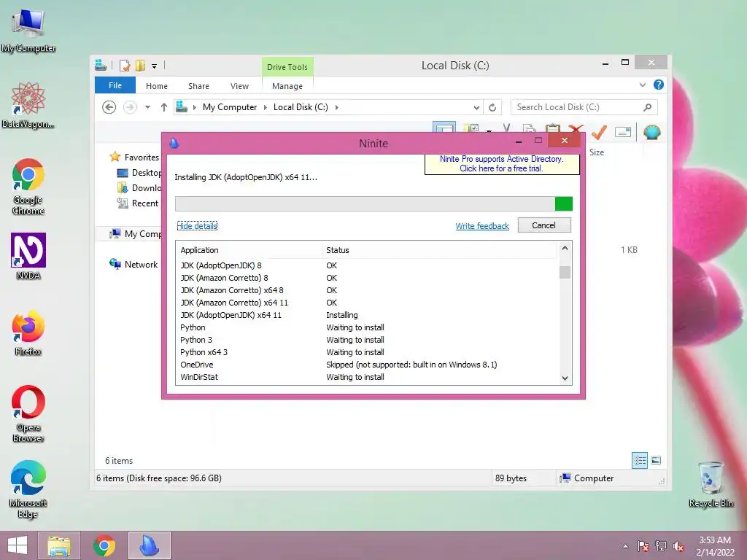Screen dimensions: 747x560
Task: Select the DataWagon desktop shortcut
Action: point(28,105)
